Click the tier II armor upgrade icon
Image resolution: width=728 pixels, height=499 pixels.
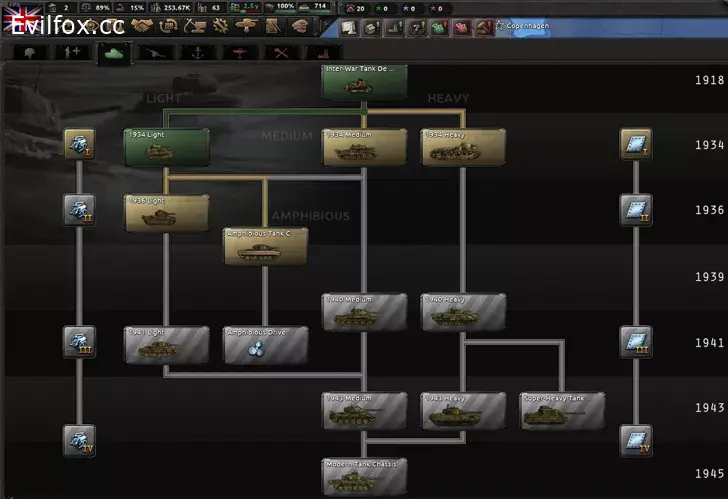[635, 210]
